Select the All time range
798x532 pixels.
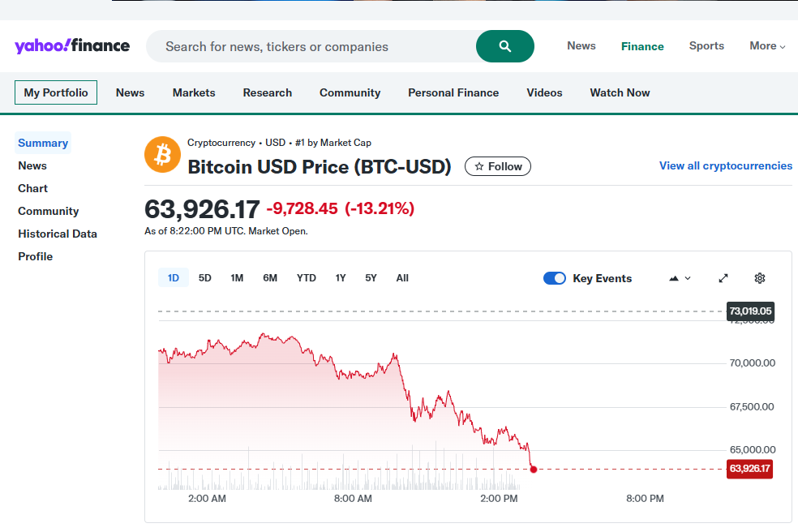click(402, 278)
